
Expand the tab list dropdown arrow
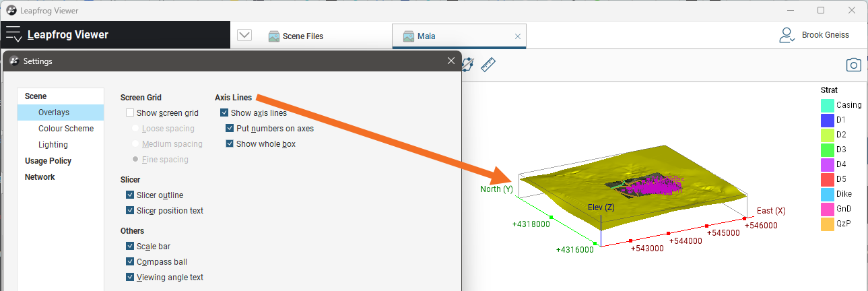pyautogui.click(x=245, y=36)
